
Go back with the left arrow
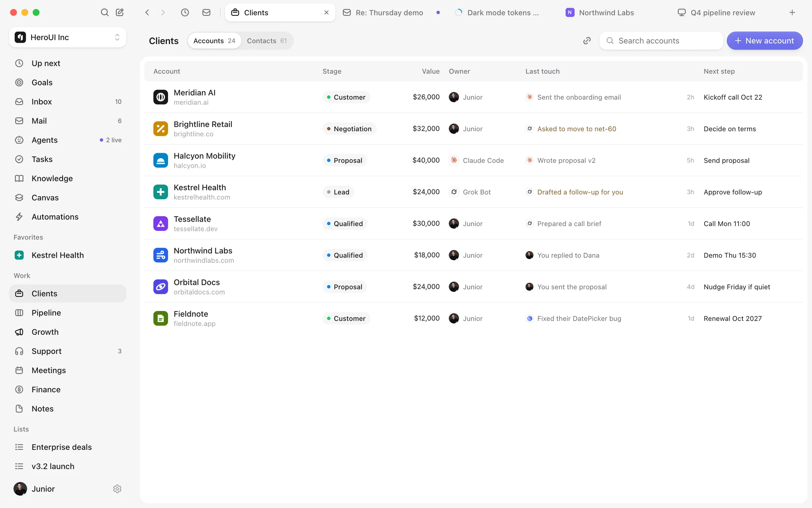click(147, 12)
